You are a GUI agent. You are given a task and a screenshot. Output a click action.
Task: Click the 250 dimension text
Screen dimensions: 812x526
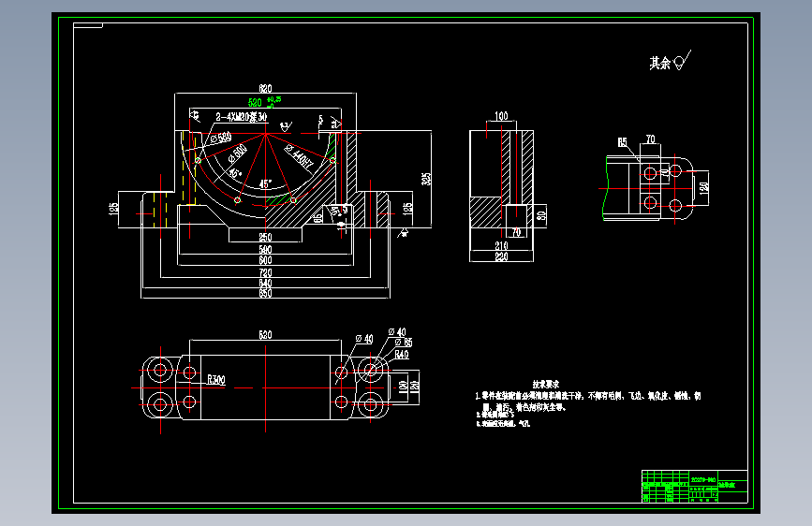pyautogui.click(x=265, y=237)
